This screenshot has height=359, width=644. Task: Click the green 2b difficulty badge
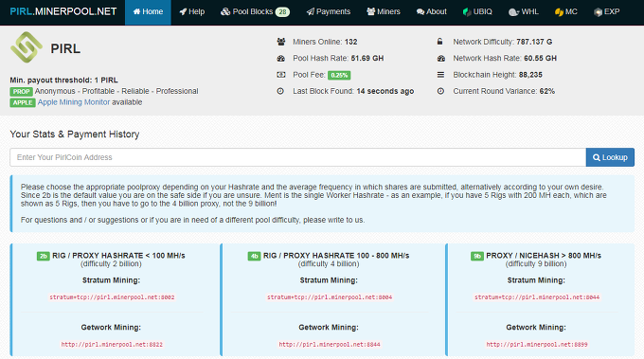click(44, 256)
